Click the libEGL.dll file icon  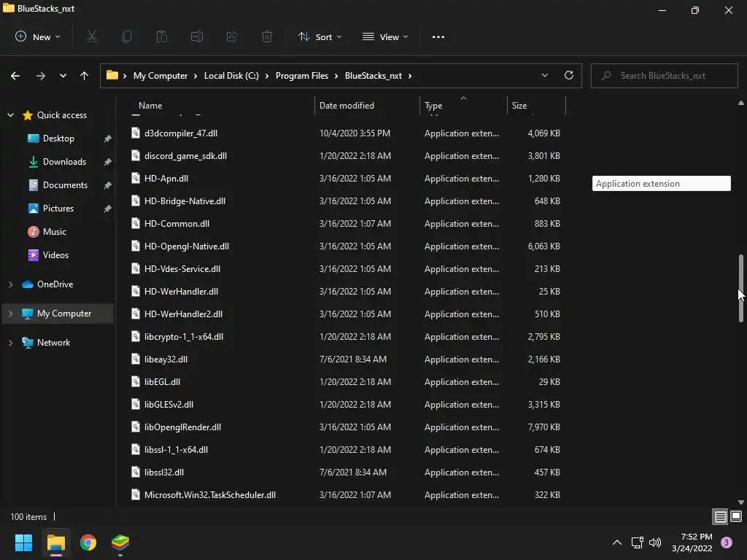136,381
